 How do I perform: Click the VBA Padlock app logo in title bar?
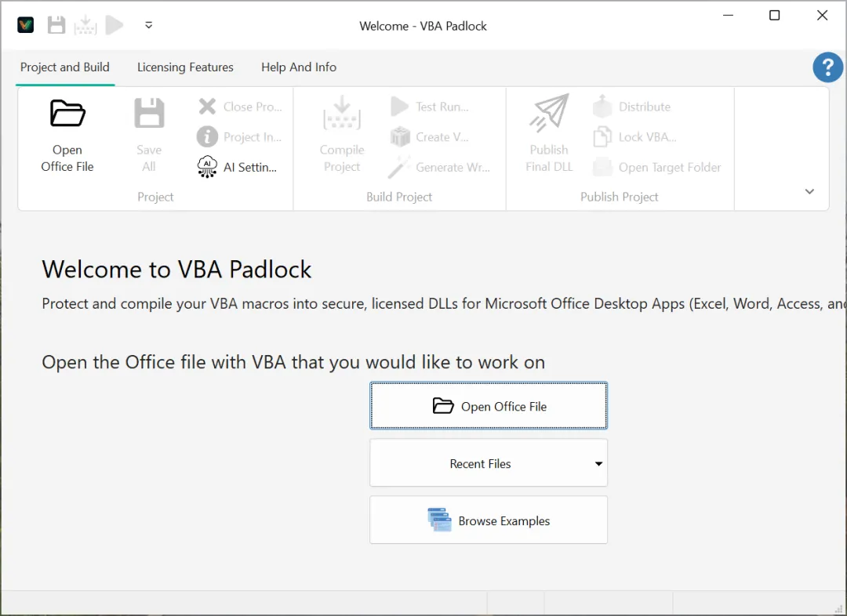coord(26,25)
